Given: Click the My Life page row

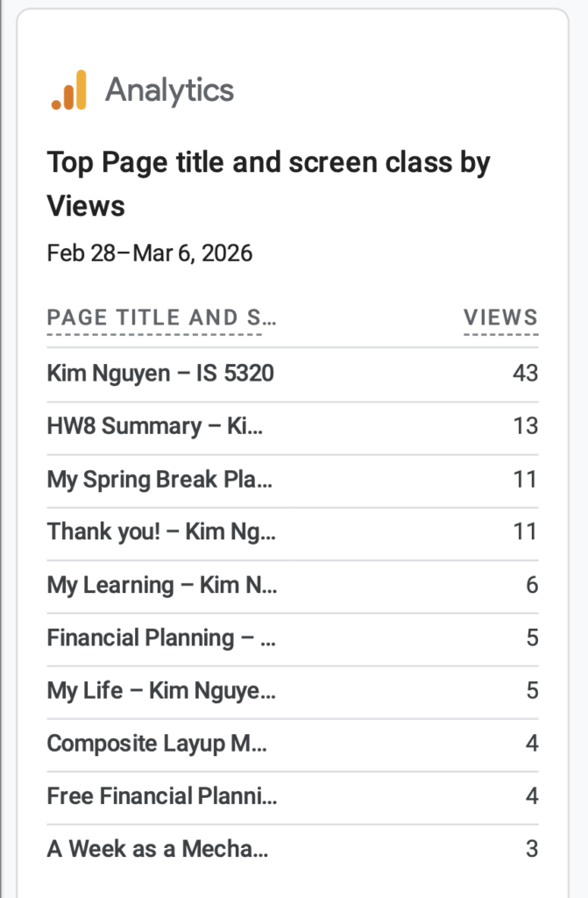Looking at the screenshot, I should click(161, 691).
